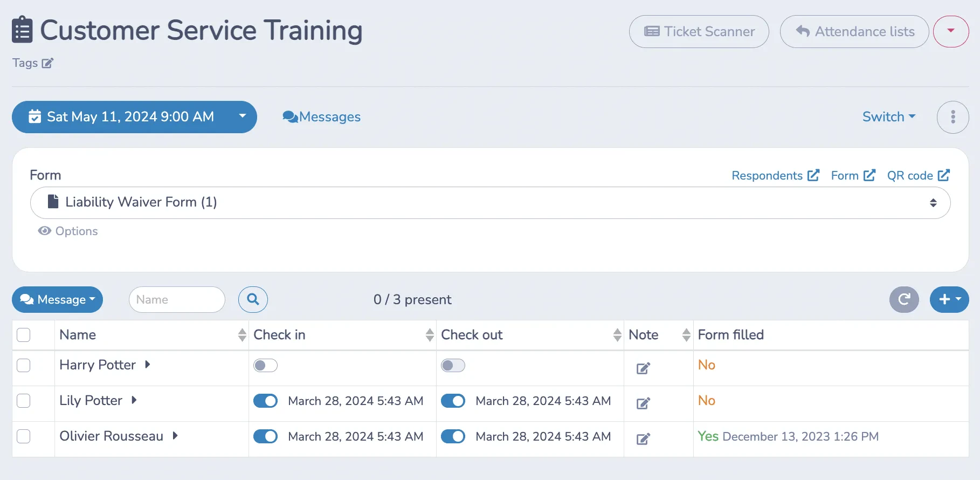Sort by the Note column

pos(686,335)
